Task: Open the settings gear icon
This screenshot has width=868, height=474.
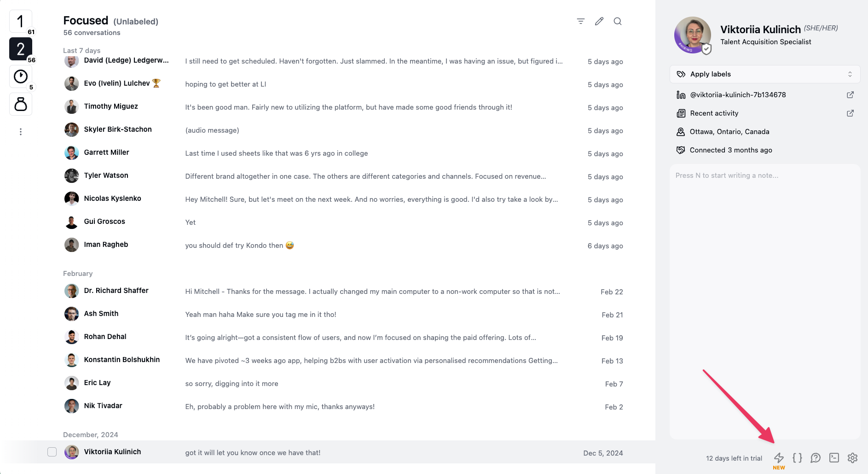Action: tap(852, 458)
